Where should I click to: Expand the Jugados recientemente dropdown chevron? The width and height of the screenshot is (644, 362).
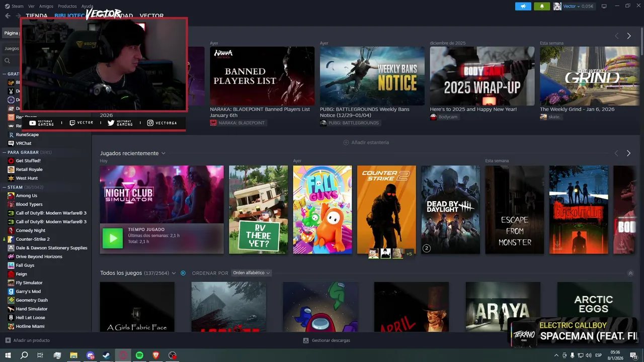click(x=164, y=153)
